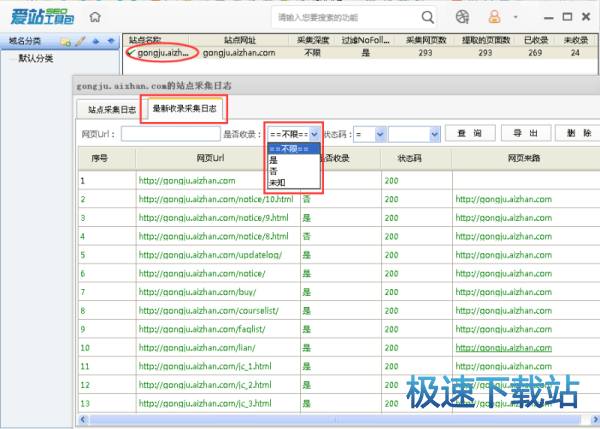The image size is (600, 429).
Task: Select the gongju.aizh... site row
Action: point(361,53)
